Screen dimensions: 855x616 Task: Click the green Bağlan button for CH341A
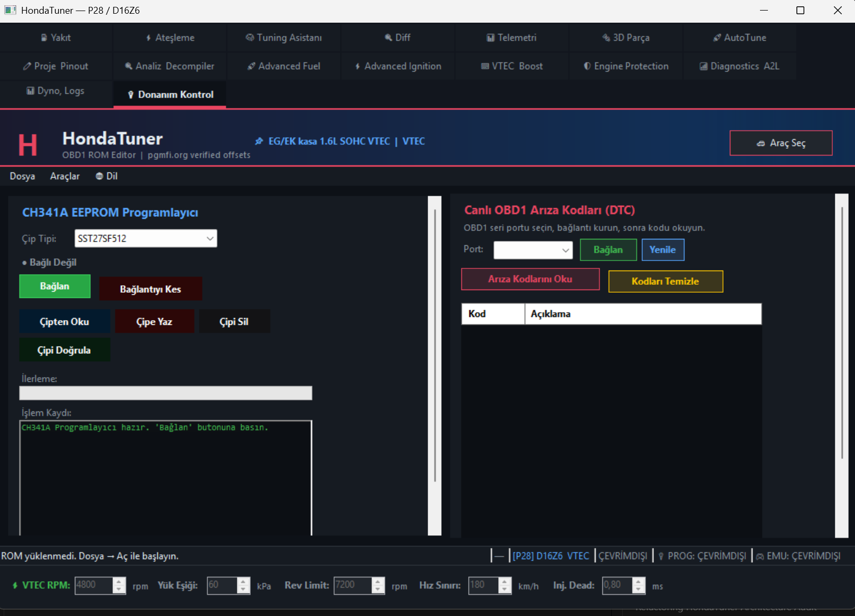coord(55,286)
